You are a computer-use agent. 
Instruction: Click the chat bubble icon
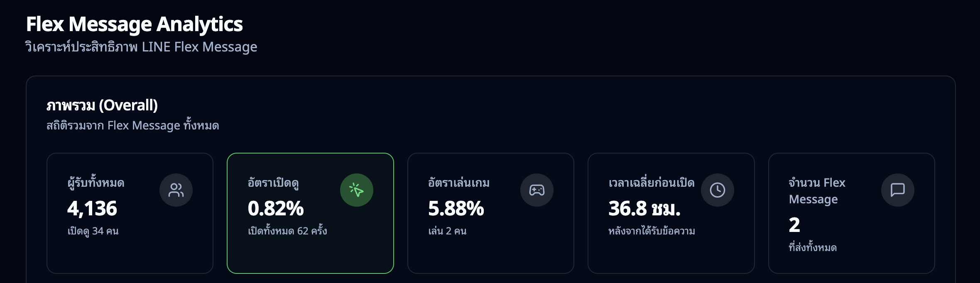897,190
